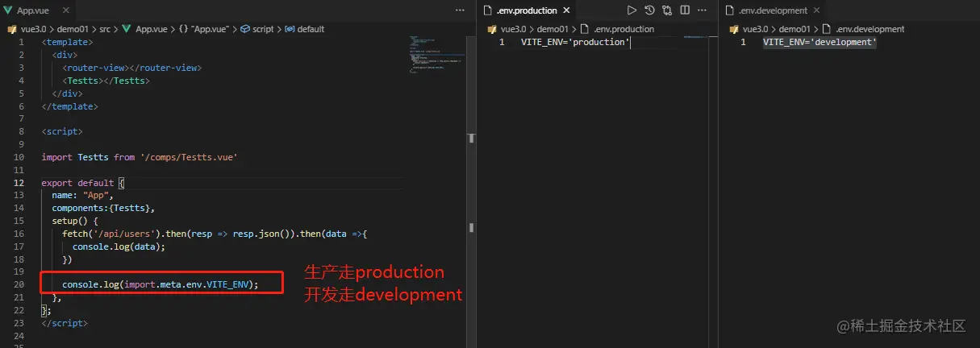Click the Vue icon in App.vue breadcrumb

point(127,29)
